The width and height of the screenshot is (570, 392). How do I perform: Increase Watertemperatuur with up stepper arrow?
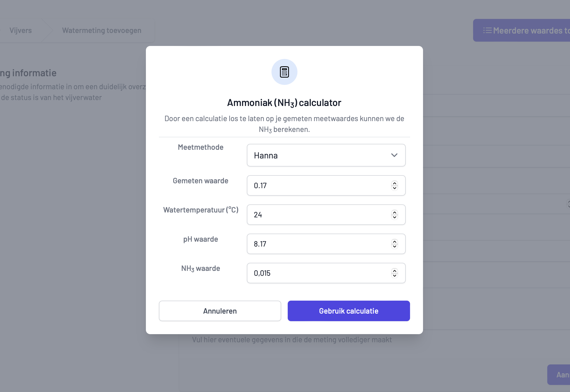tap(395, 212)
